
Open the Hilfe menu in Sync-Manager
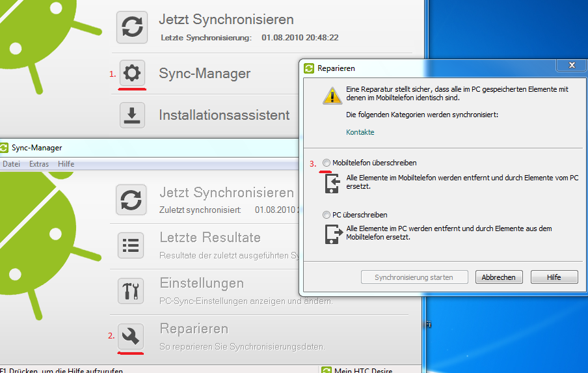pos(66,164)
